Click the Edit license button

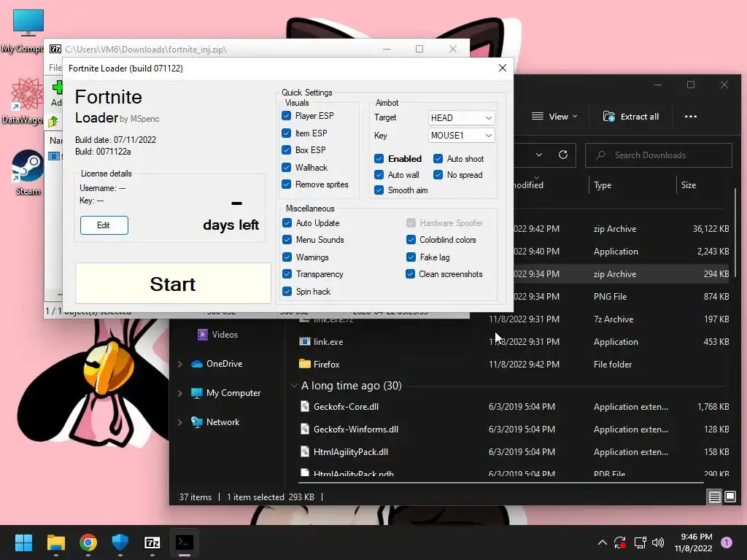point(104,225)
